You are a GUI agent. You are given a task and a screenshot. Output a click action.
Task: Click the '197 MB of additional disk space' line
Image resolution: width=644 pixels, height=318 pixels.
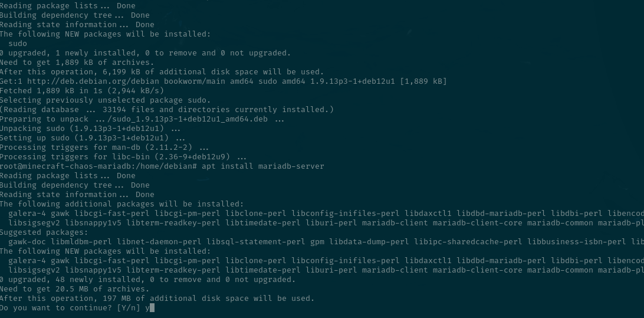coord(157,299)
